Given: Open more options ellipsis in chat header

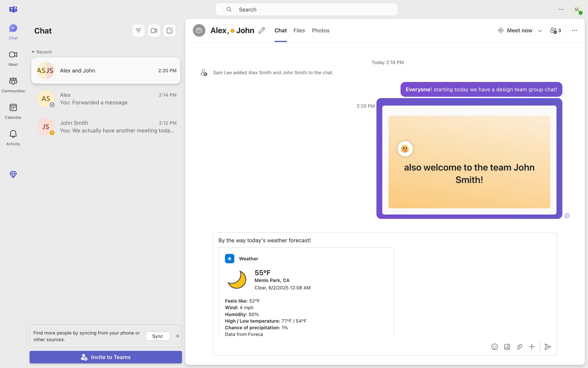Looking at the screenshot, I should point(574,30).
